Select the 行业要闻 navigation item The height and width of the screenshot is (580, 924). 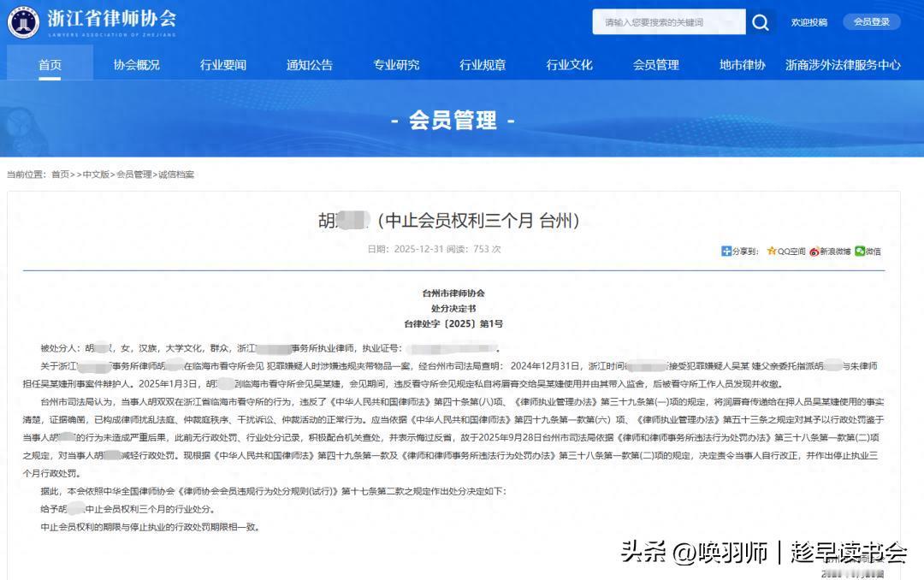click(222, 63)
